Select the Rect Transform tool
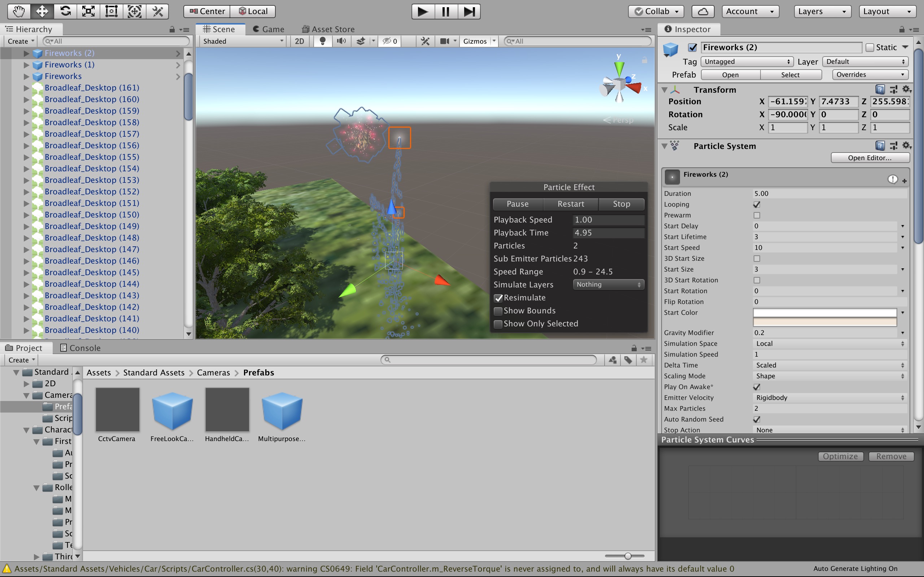 click(111, 11)
